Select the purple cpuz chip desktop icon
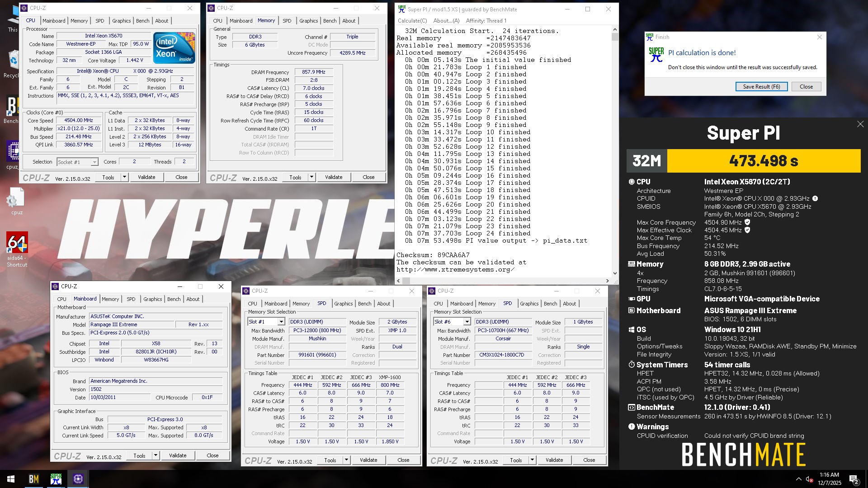This screenshot has width=868, height=488. (12, 155)
